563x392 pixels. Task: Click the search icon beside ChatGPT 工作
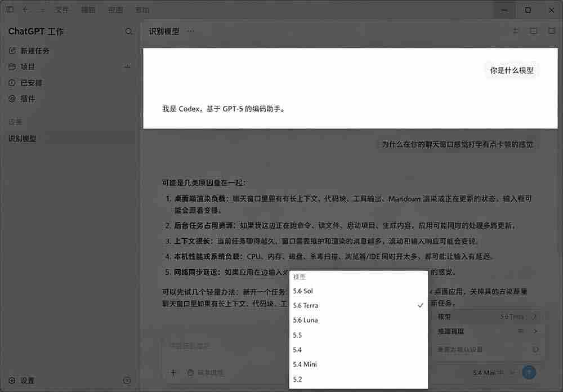(x=128, y=32)
